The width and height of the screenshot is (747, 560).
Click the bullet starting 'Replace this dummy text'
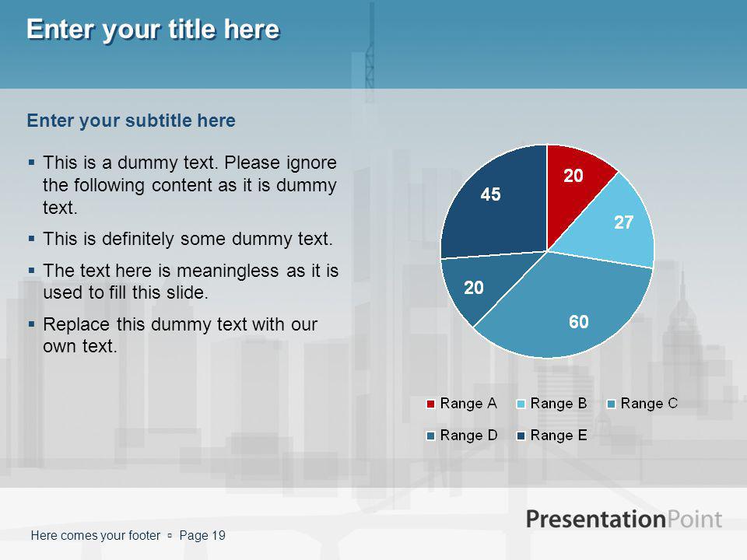tap(180, 335)
